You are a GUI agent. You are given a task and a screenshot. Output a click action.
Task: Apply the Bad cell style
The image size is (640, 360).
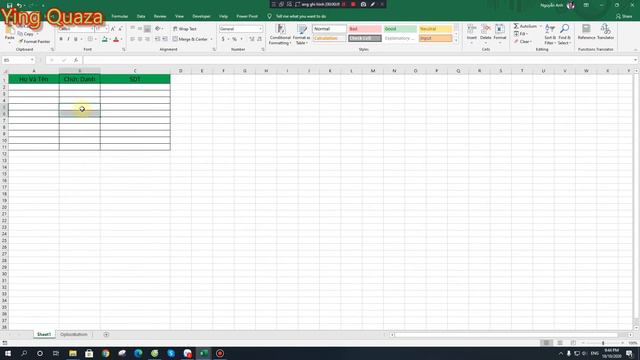365,29
